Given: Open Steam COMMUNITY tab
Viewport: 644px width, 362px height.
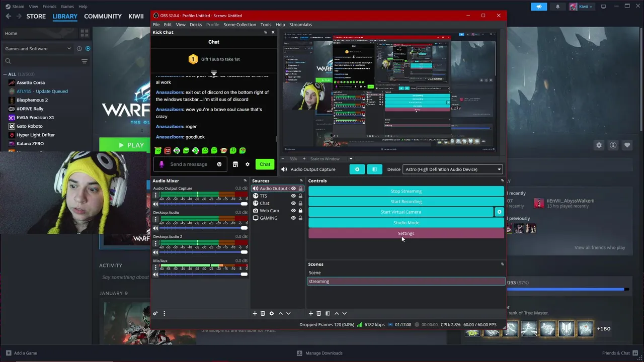Looking at the screenshot, I should coord(103,16).
